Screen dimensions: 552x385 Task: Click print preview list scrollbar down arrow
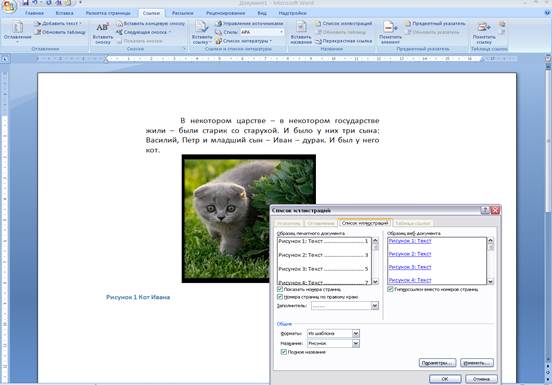click(375, 282)
